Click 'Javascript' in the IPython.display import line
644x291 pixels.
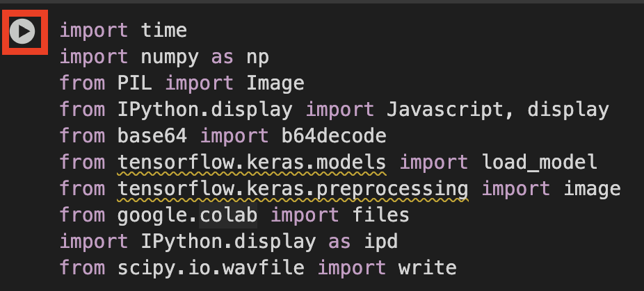pos(446,110)
